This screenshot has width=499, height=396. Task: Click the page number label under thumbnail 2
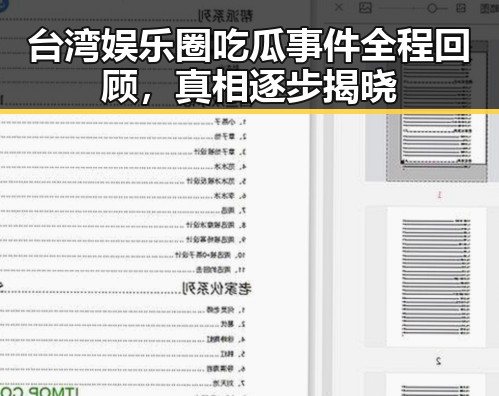pos(439,361)
